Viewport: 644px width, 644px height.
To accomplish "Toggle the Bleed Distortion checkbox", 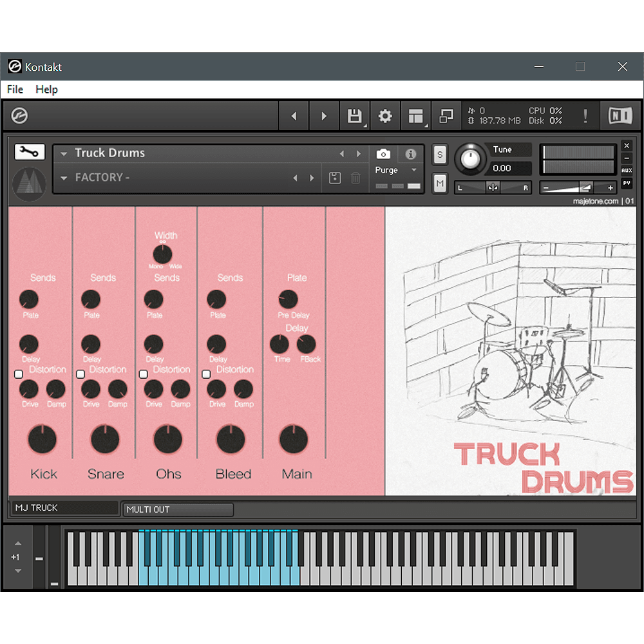I will [206, 374].
